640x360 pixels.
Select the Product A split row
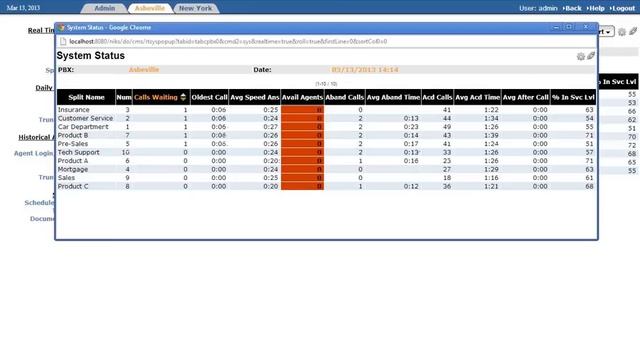coord(326,161)
